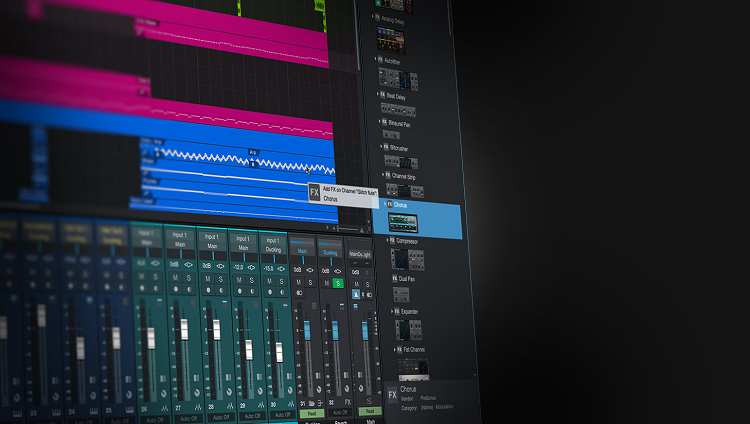Select Beat Delay in the effects browser
Viewport: 750px width, 424px height.
(396, 96)
